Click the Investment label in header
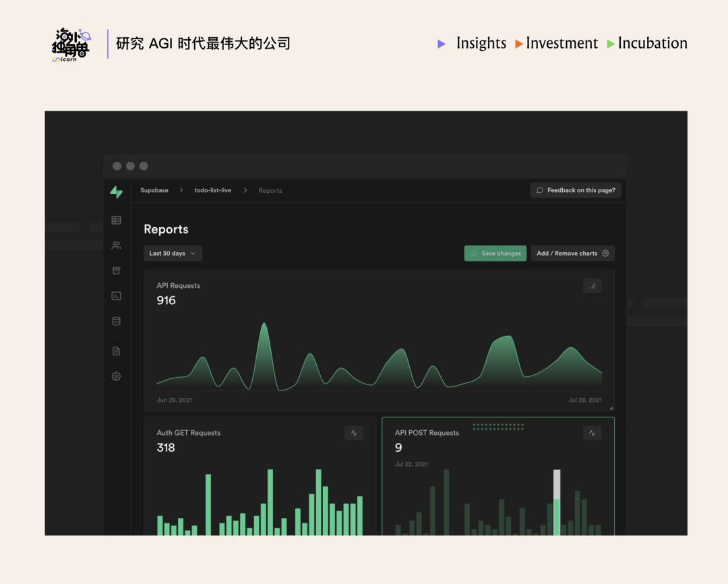Screen dimensions: 728x584 [x=562, y=43]
